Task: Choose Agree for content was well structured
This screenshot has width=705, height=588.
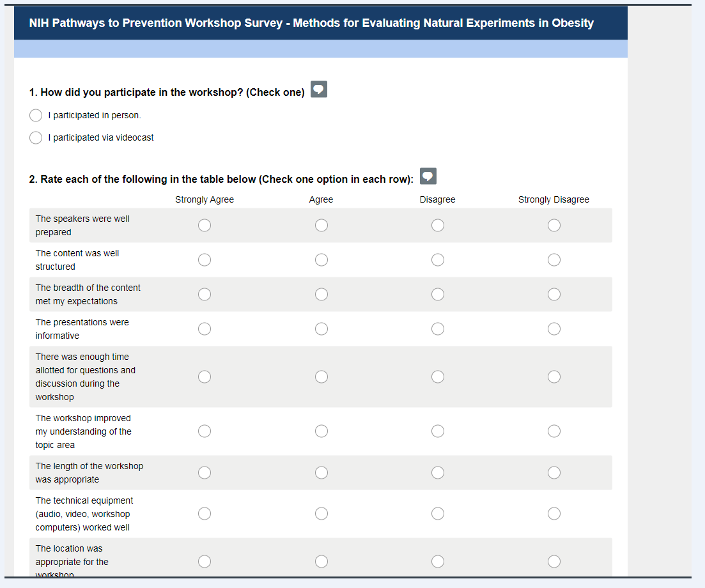Action: point(322,260)
